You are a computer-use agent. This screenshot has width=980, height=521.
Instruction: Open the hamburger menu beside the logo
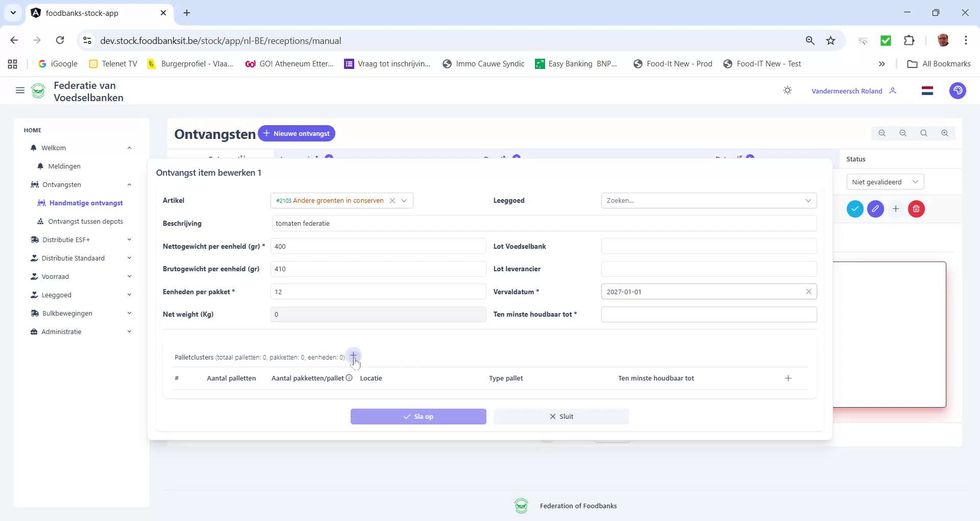[x=20, y=90]
